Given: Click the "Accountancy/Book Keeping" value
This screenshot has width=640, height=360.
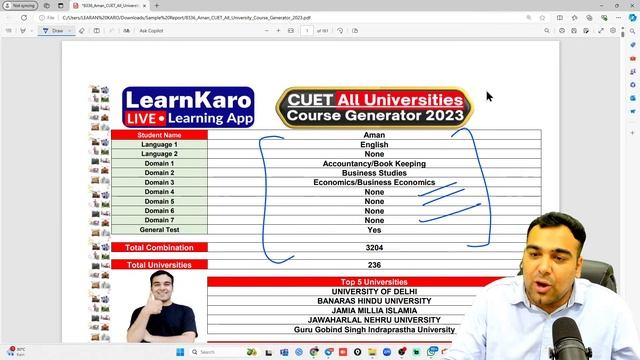Looking at the screenshot, I should tap(374, 163).
